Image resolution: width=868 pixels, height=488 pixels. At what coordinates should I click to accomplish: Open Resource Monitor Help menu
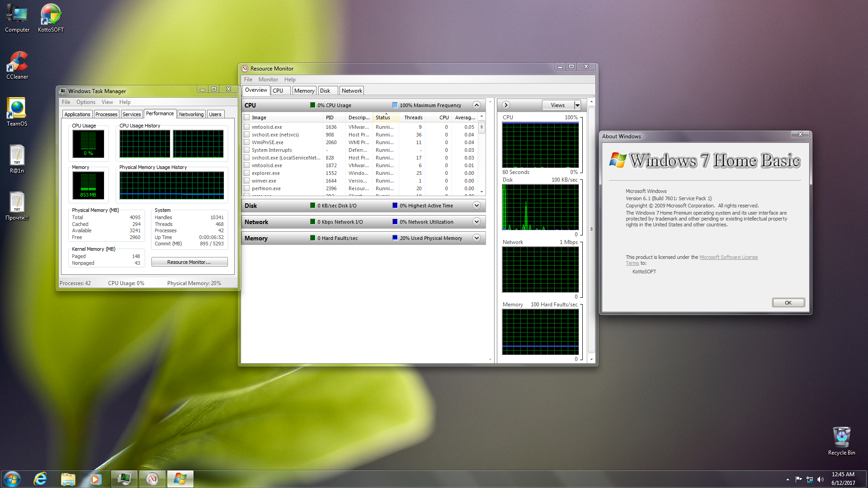[x=290, y=80]
